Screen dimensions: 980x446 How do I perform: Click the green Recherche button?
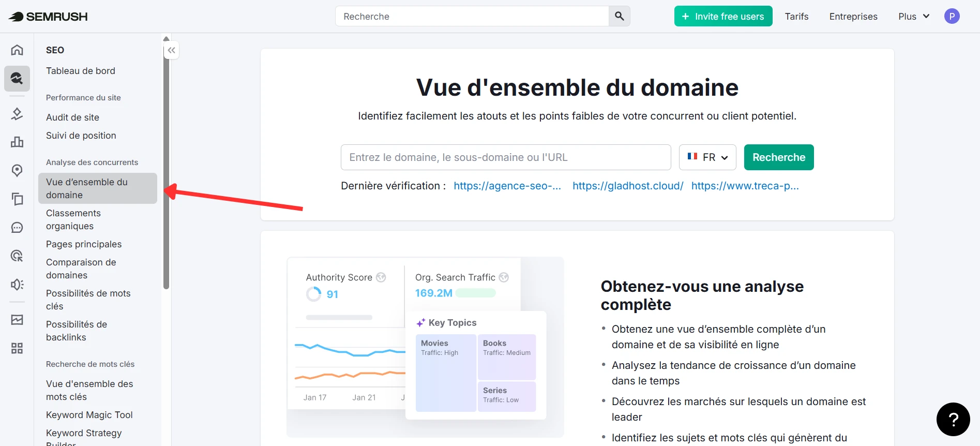point(779,157)
